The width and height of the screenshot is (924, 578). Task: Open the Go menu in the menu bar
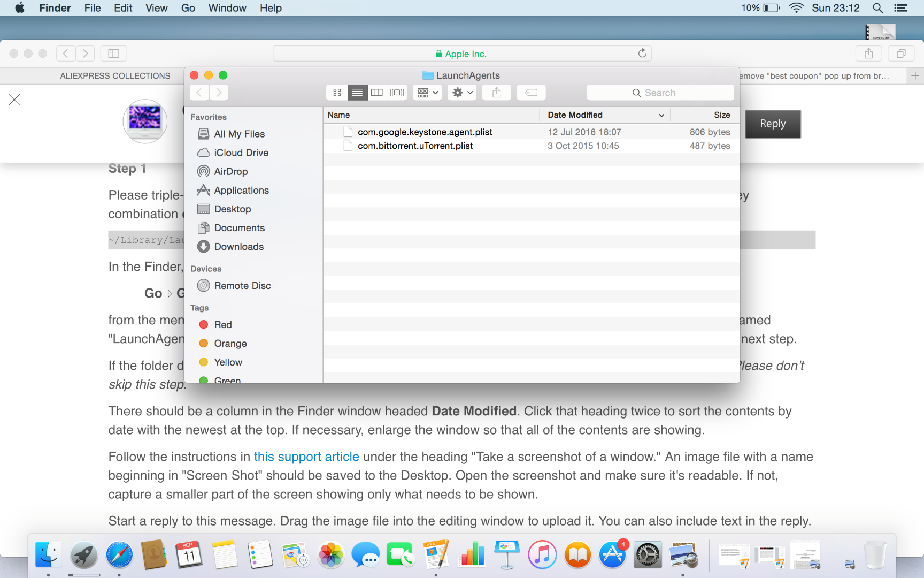tap(187, 8)
